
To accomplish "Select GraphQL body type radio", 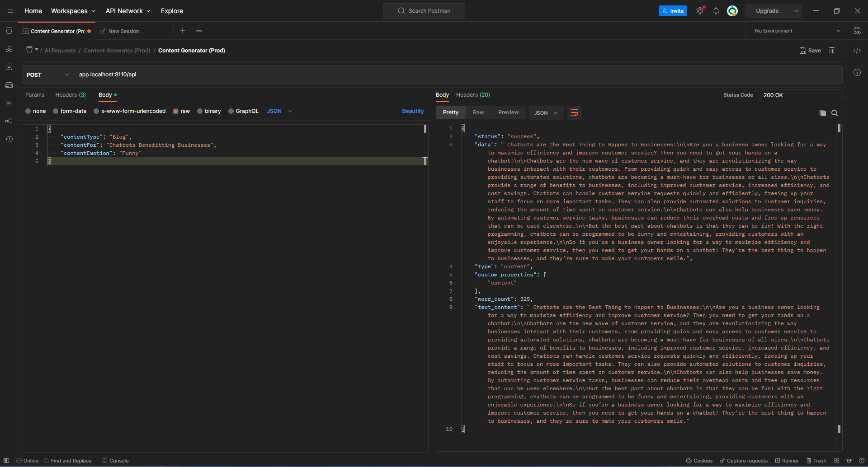I will click(x=231, y=111).
